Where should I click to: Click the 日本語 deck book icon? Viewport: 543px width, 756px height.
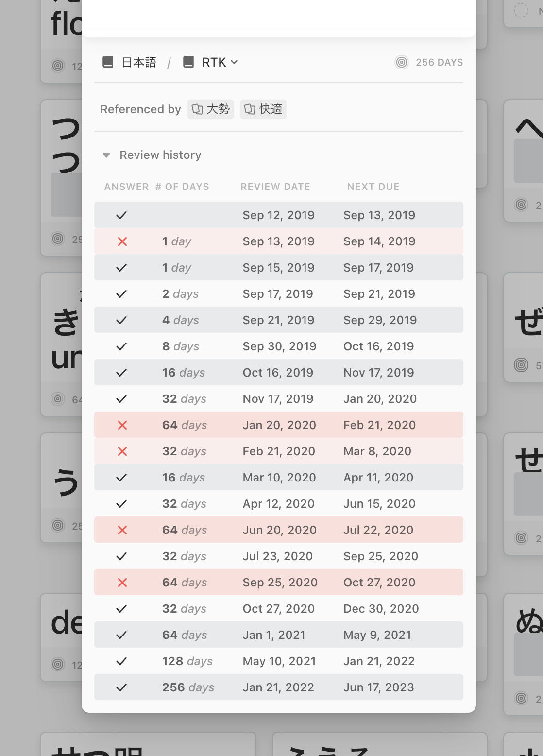108,62
